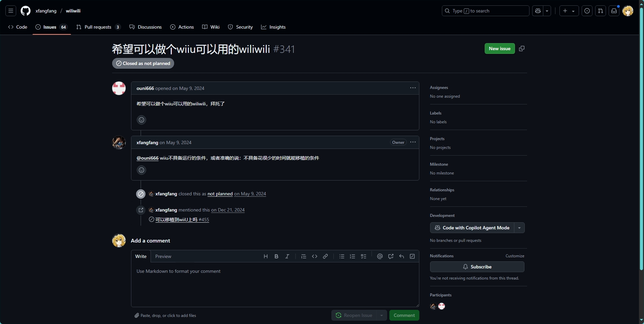Image resolution: width=644 pixels, height=324 pixels.
Task: Open the global navigation hamburger menu
Action: (x=11, y=11)
